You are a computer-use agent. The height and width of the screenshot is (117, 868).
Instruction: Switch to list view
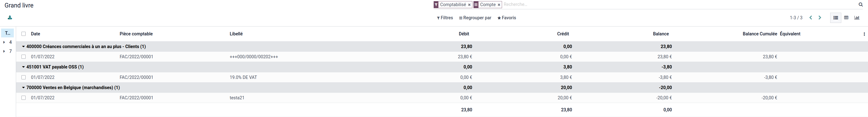[x=835, y=18]
